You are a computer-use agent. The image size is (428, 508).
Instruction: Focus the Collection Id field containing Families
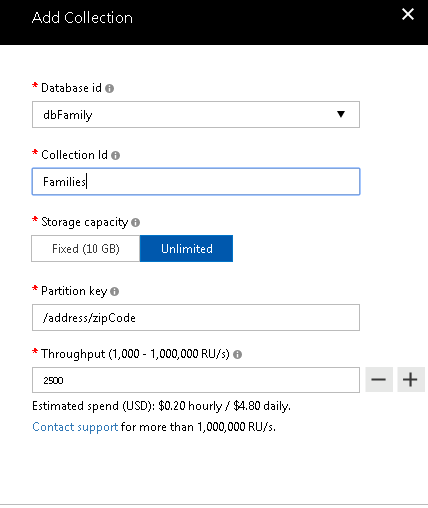tap(196, 182)
